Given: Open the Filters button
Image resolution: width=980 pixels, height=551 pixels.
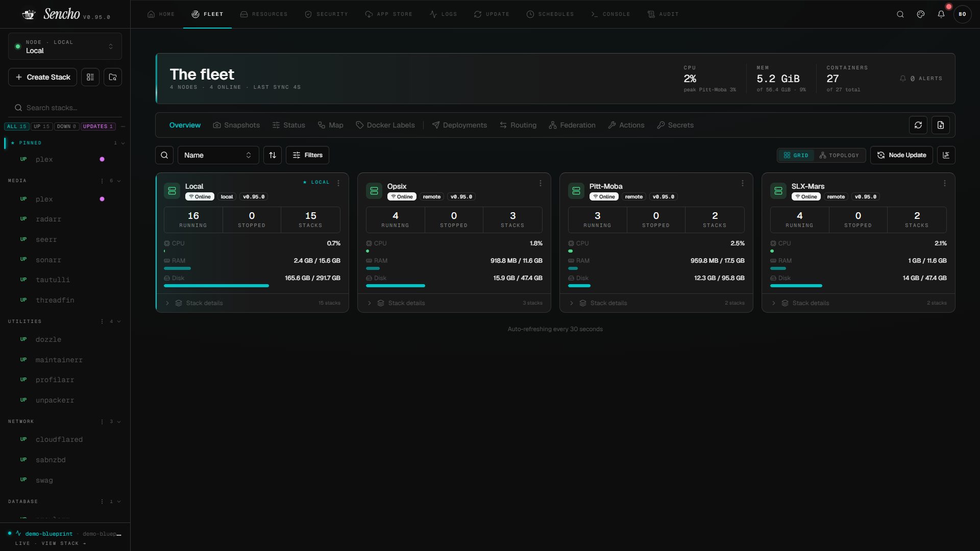Looking at the screenshot, I should coord(307,155).
